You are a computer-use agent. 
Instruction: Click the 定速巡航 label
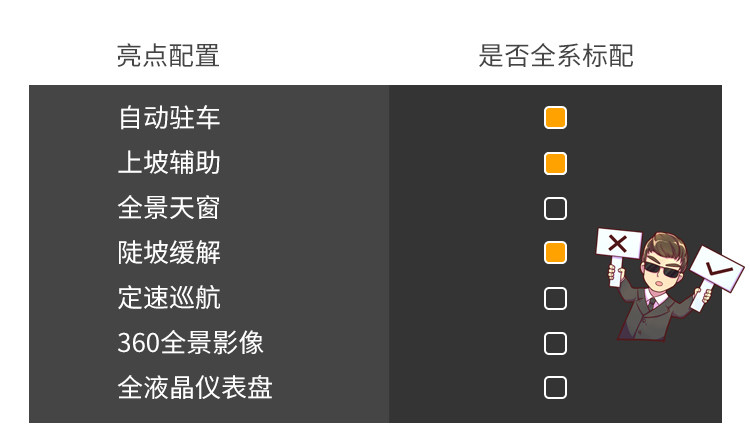point(169,298)
